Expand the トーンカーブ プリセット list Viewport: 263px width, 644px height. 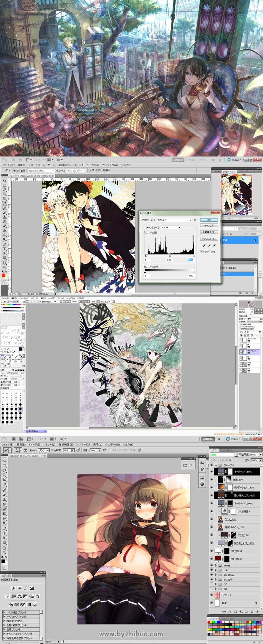(x=4, y=617)
